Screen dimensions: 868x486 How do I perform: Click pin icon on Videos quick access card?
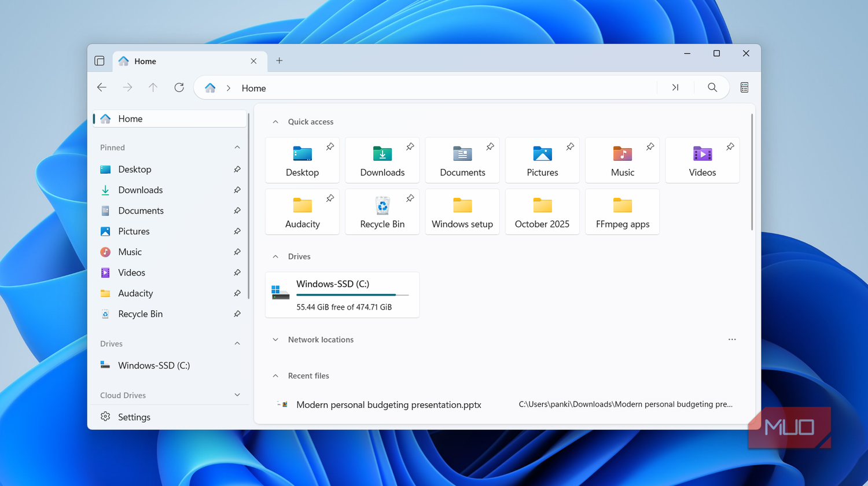pos(730,147)
